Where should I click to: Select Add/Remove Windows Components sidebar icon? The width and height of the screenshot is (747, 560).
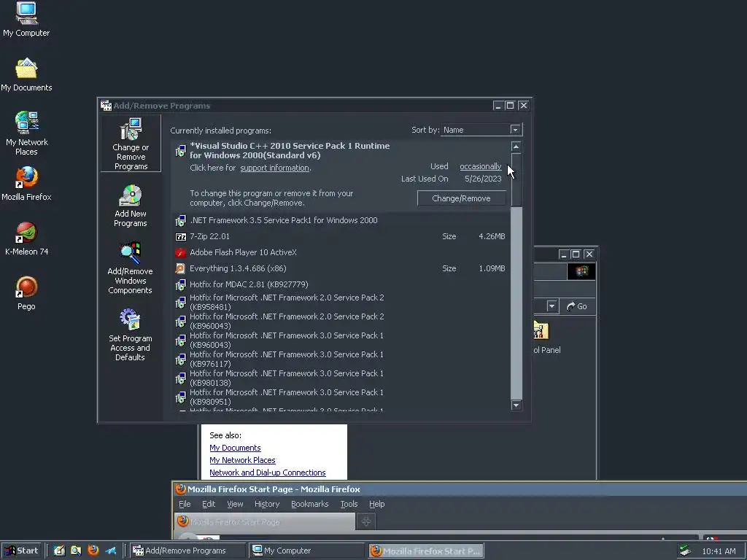click(x=130, y=268)
